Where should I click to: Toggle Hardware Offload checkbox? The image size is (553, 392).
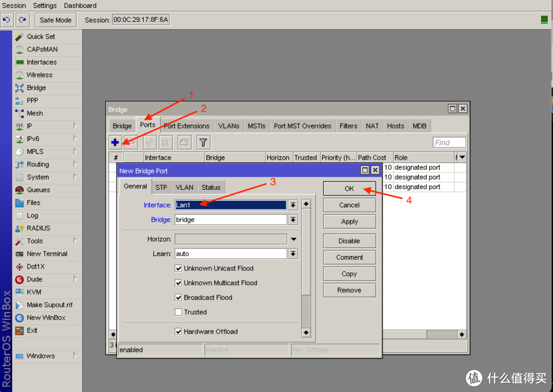[179, 332]
